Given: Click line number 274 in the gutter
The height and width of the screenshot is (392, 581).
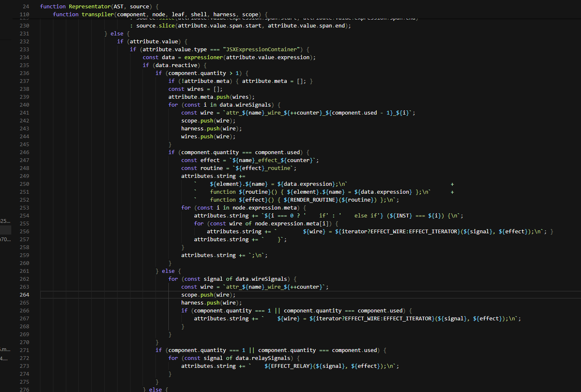Looking at the screenshot, I should coord(24,374).
